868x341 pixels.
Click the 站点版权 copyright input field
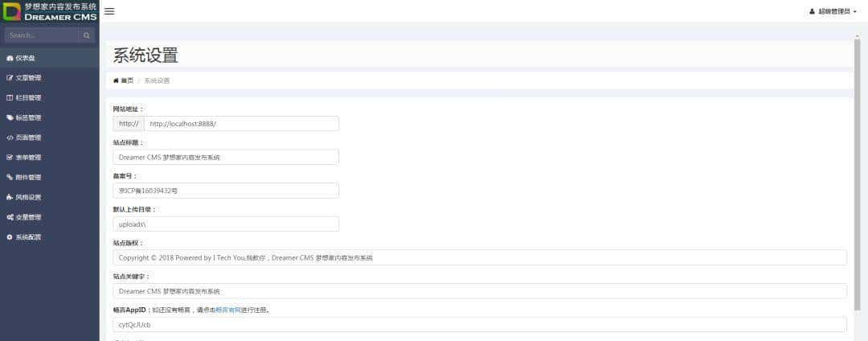coord(479,257)
